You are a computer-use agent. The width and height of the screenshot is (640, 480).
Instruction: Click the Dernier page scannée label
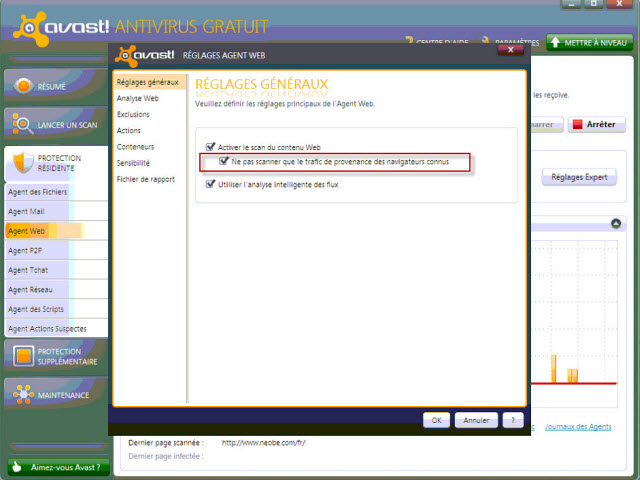[166, 443]
